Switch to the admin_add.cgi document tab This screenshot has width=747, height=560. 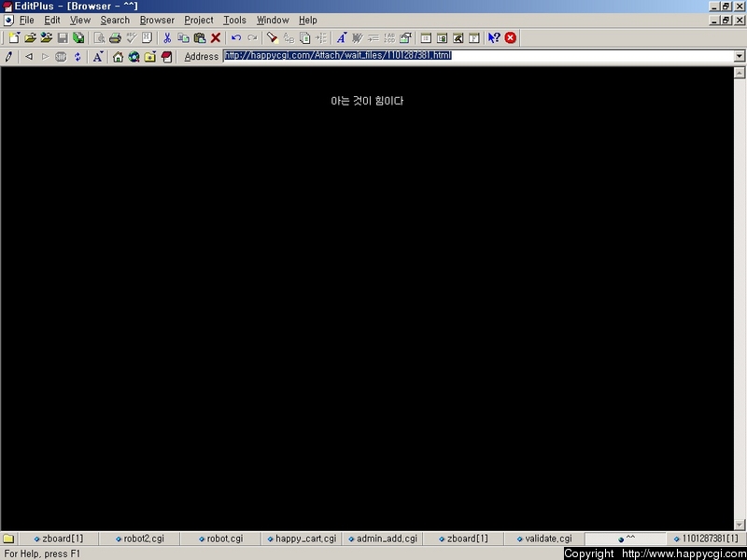(383, 539)
